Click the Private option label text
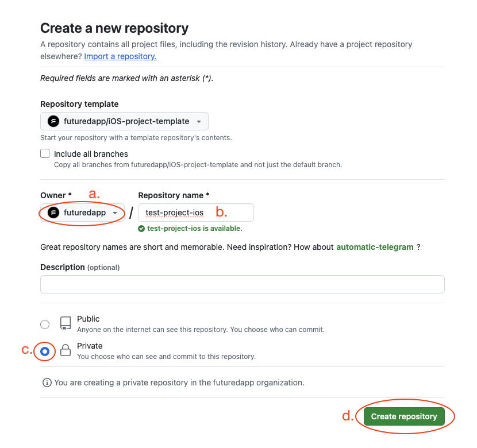Viewport: 477px width, 448px height. pos(90,346)
